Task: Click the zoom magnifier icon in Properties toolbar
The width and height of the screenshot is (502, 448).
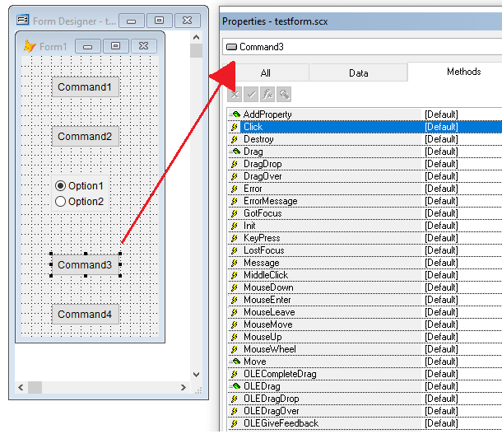Action: point(284,95)
